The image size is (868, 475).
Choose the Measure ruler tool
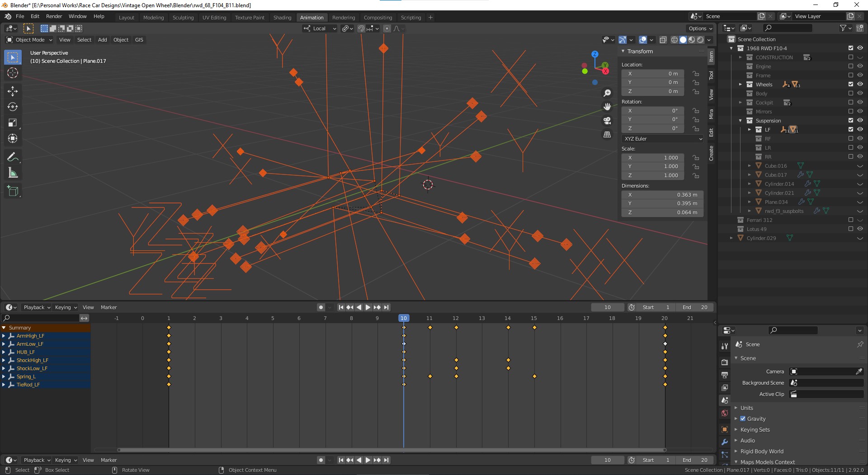[13, 173]
